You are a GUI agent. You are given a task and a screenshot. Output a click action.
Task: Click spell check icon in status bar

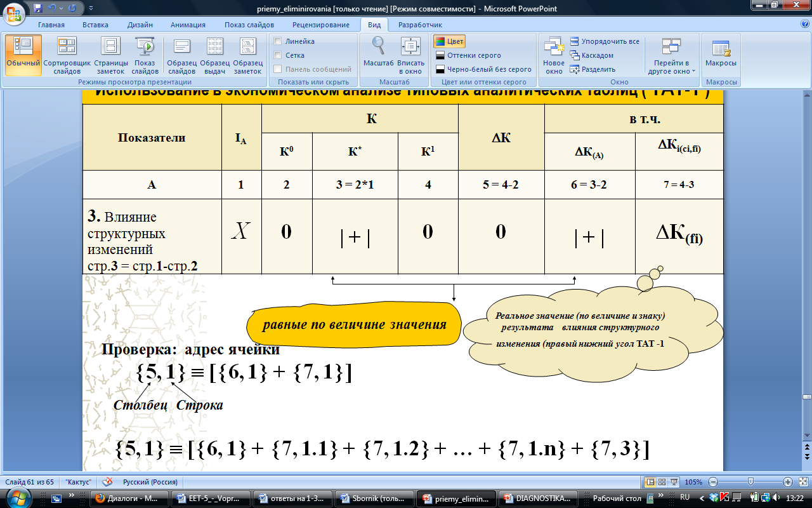107,481
